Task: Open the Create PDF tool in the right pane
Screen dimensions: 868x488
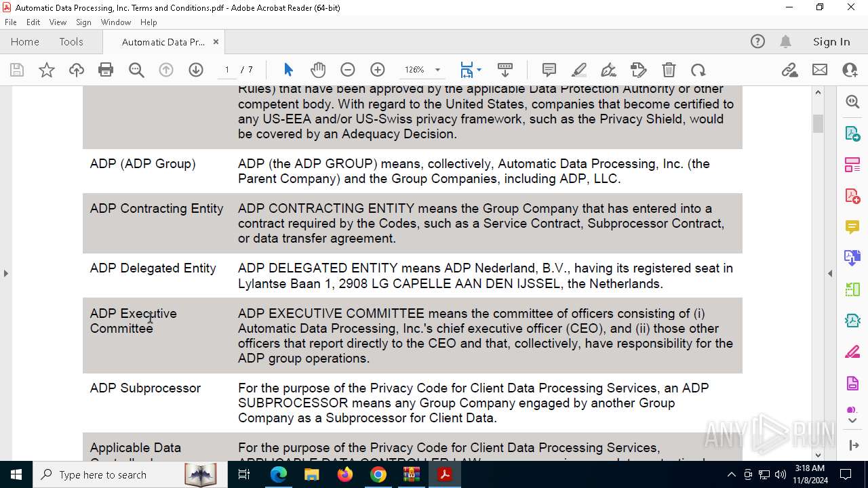Action: point(852,195)
